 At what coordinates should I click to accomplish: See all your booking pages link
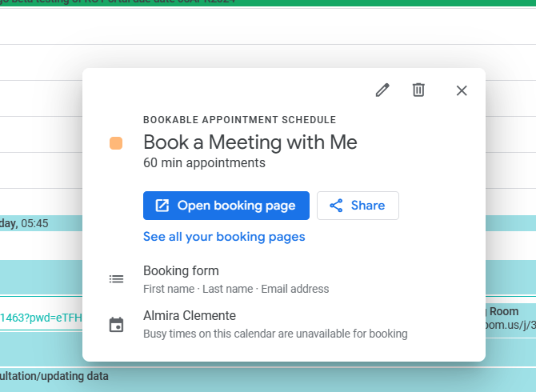224,237
